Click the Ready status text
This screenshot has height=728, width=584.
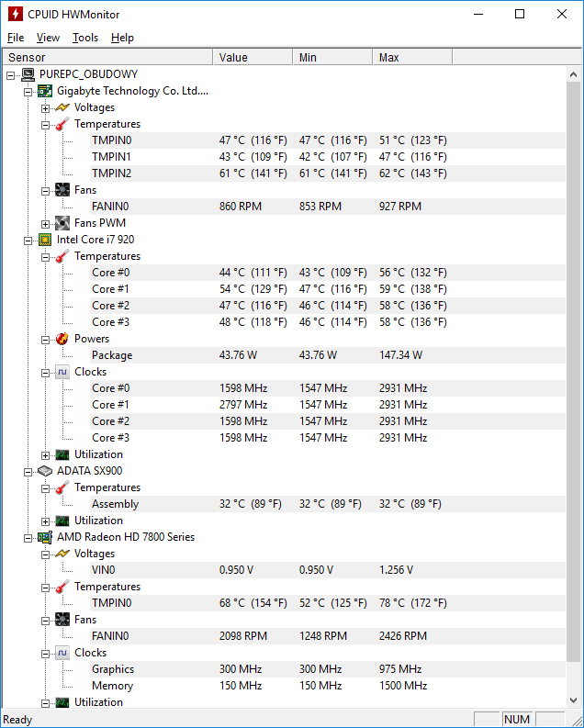coord(17,720)
